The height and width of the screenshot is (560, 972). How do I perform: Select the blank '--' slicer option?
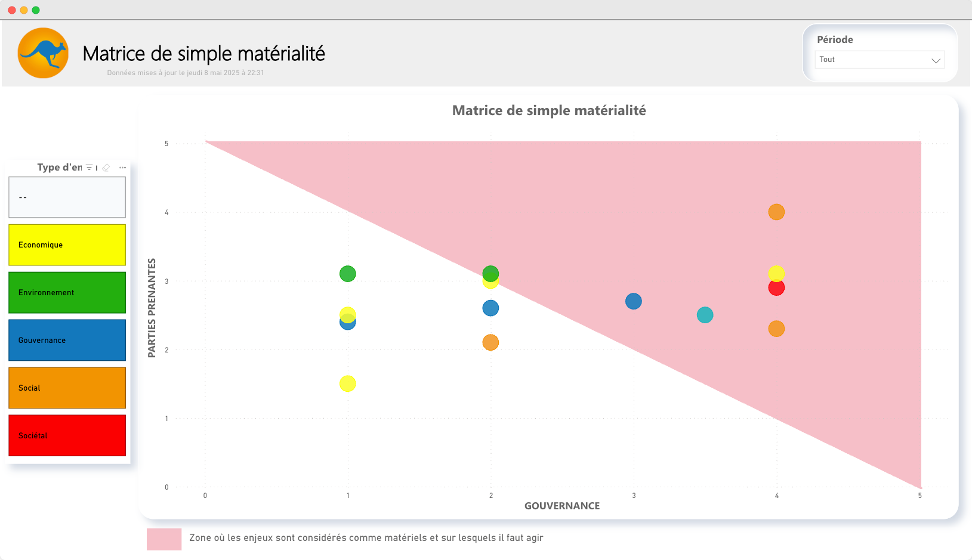pos(67,197)
